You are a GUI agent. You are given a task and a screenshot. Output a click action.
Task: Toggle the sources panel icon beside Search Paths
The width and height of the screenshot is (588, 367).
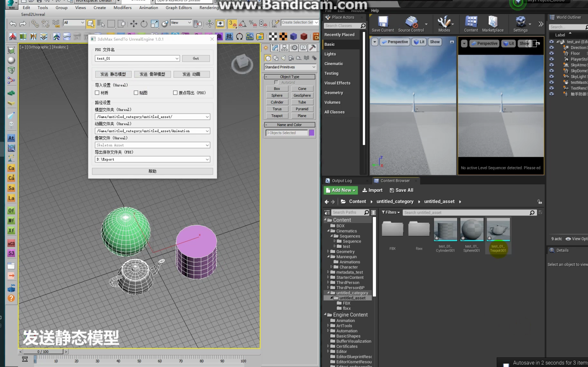327,213
